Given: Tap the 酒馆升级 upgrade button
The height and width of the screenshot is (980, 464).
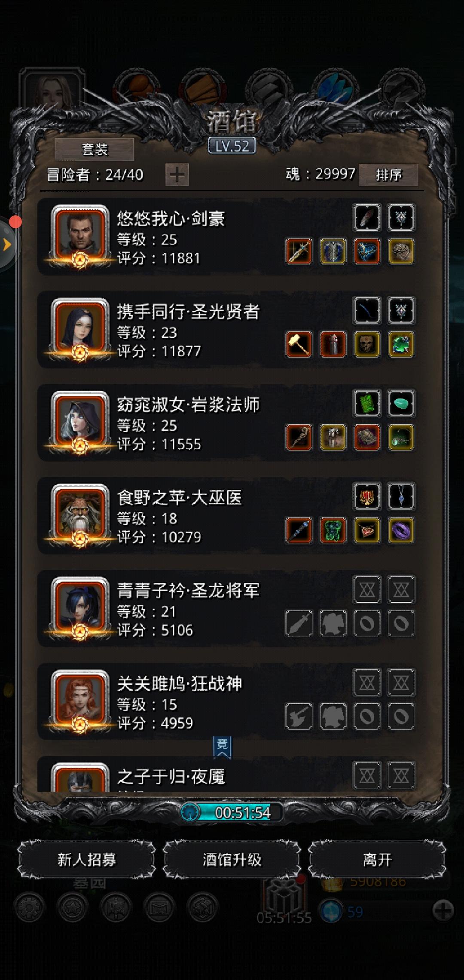Looking at the screenshot, I should pyautogui.click(x=232, y=860).
